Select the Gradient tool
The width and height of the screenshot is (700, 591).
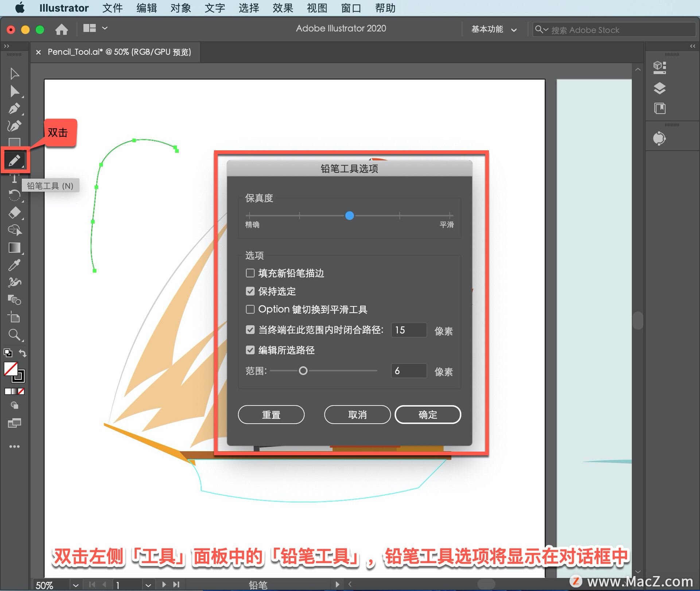click(x=15, y=248)
